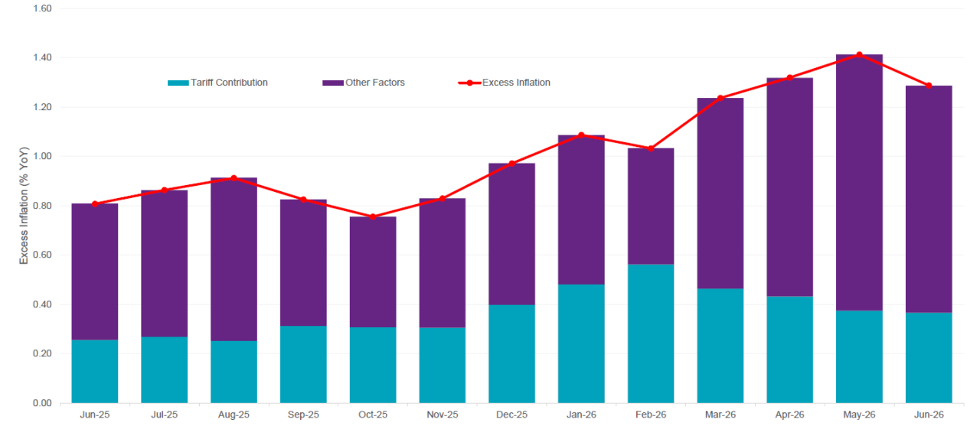Click the red line data point above Jun-25
The width and height of the screenshot is (980, 426).
pyautogui.click(x=95, y=203)
